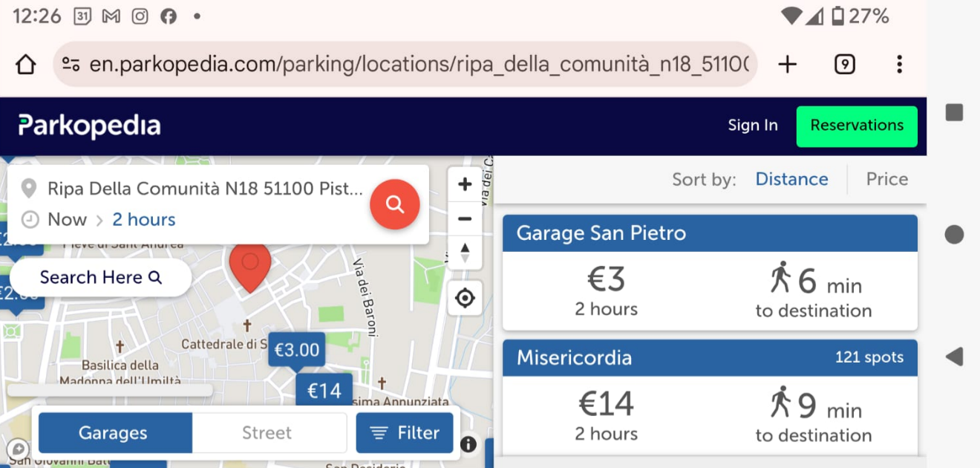
Task: Zoom out on the map
Action: coord(465,218)
